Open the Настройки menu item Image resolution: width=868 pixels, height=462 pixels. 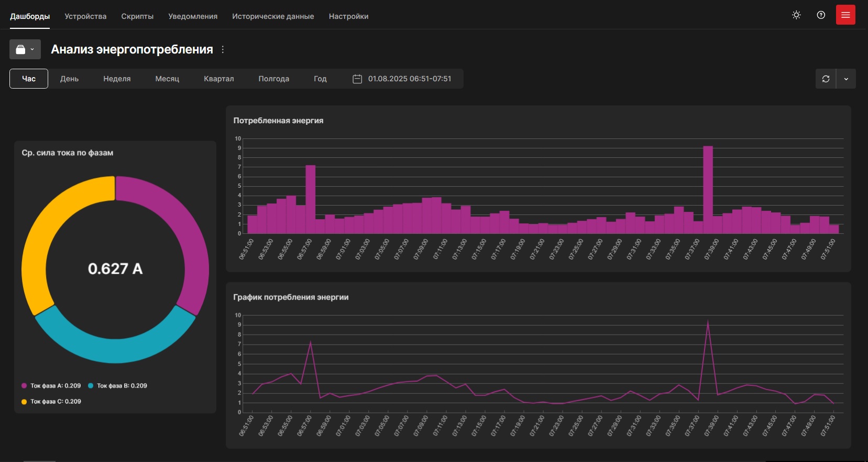tap(348, 16)
